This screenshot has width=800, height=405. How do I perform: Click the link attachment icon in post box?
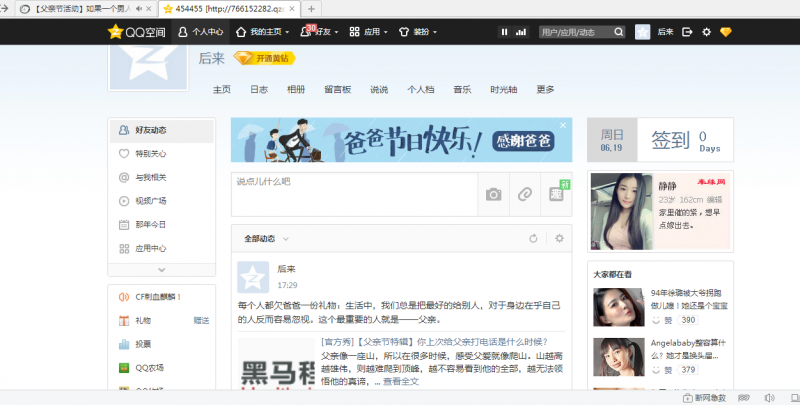tap(525, 194)
